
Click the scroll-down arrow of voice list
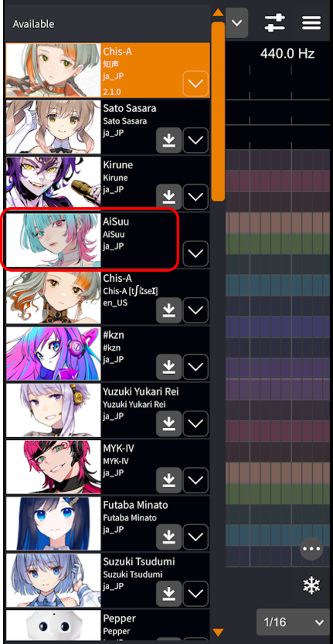pyautogui.click(x=218, y=632)
